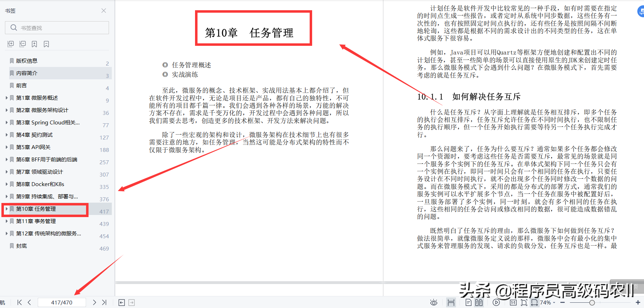644x308 pixels.
Task: Click the expand all bookmarks icon
Action: tap(11, 44)
